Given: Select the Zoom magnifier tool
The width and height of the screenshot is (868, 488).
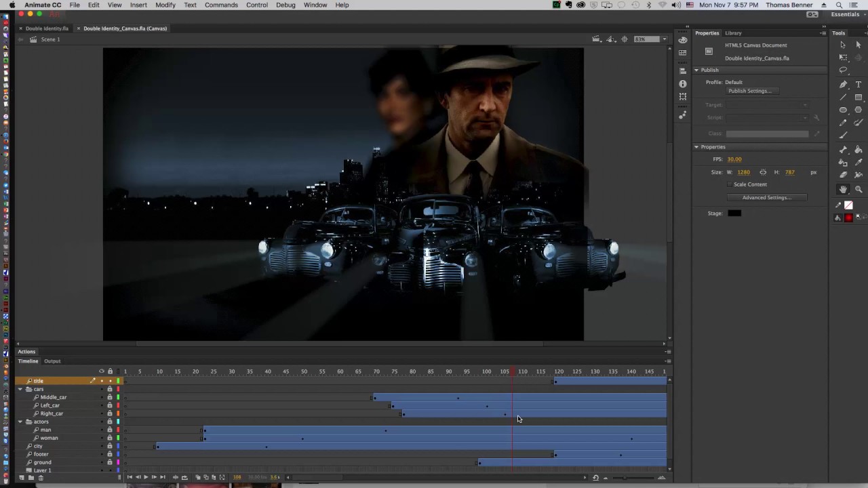Looking at the screenshot, I should pos(859,190).
